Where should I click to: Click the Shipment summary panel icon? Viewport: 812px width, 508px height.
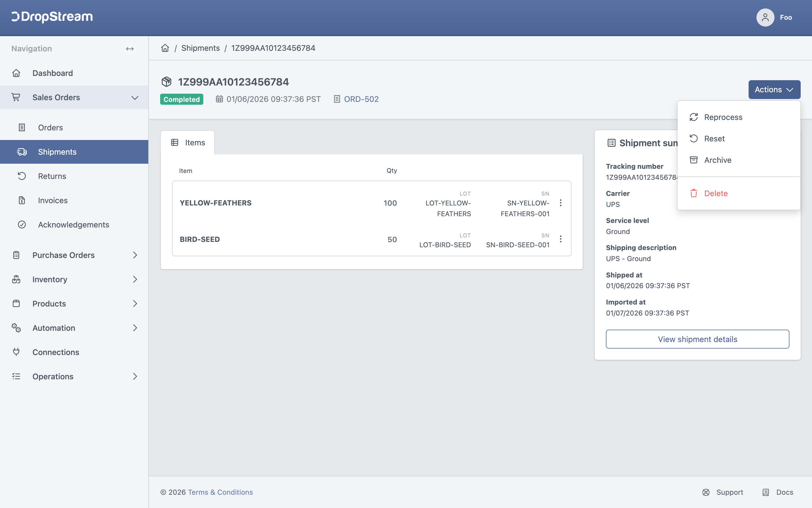[611, 143]
